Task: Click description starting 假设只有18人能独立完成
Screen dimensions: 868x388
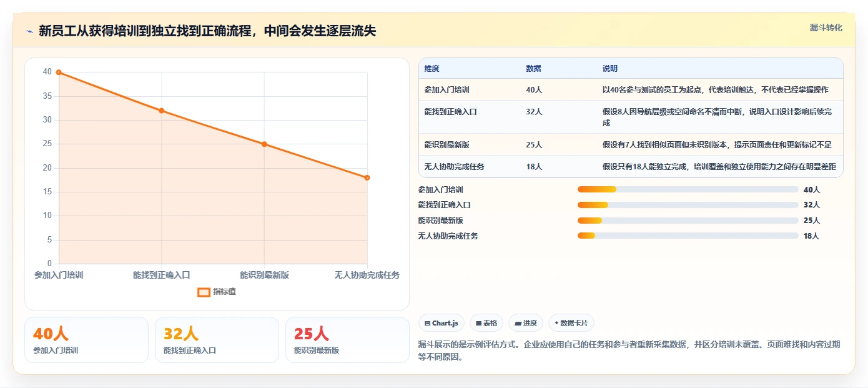Action: click(x=719, y=166)
